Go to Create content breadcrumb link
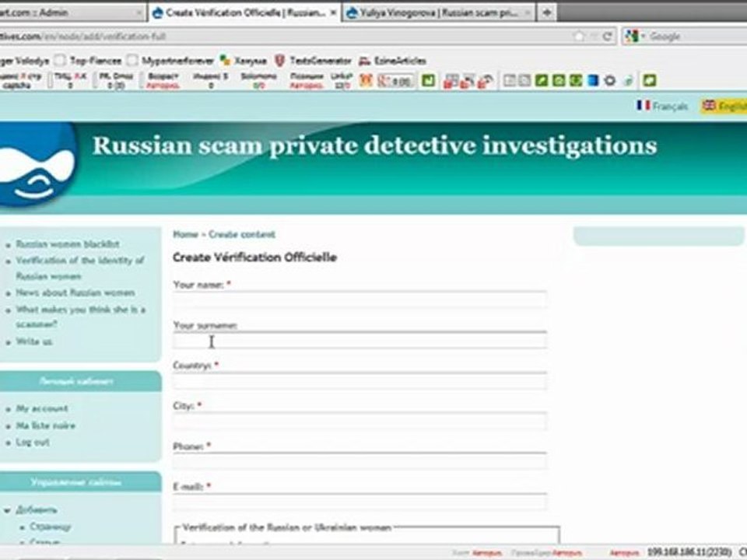The image size is (747, 560). (241, 234)
